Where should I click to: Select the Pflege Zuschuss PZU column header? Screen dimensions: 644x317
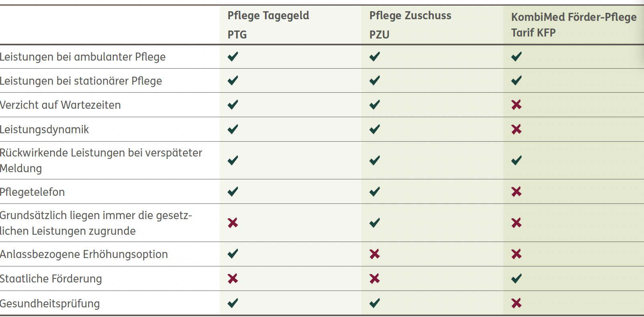pos(410,24)
